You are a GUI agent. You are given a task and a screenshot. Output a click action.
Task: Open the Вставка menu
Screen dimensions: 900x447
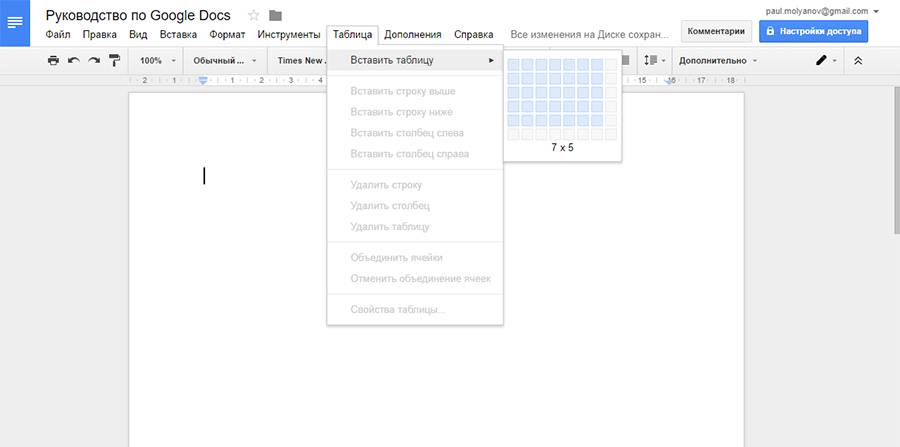tap(179, 34)
